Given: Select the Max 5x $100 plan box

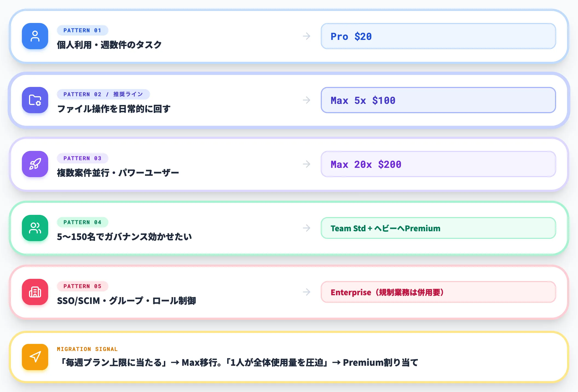Looking at the screenshot, I should click(x=438, y=100).
